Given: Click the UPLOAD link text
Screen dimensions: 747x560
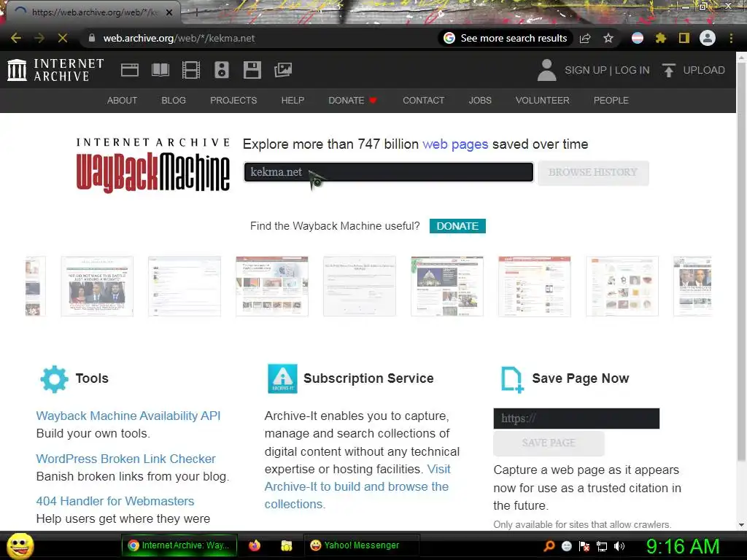Looking at the screenshot, I should click(704, 70).
